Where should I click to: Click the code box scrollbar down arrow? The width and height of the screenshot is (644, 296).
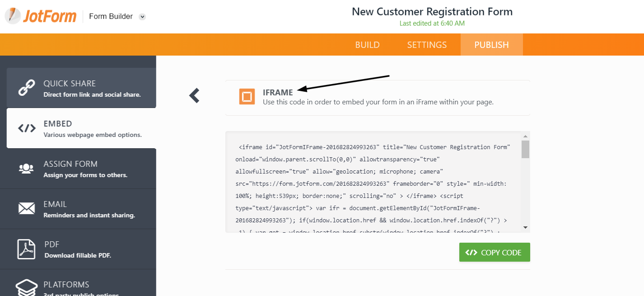coord(525,227)
